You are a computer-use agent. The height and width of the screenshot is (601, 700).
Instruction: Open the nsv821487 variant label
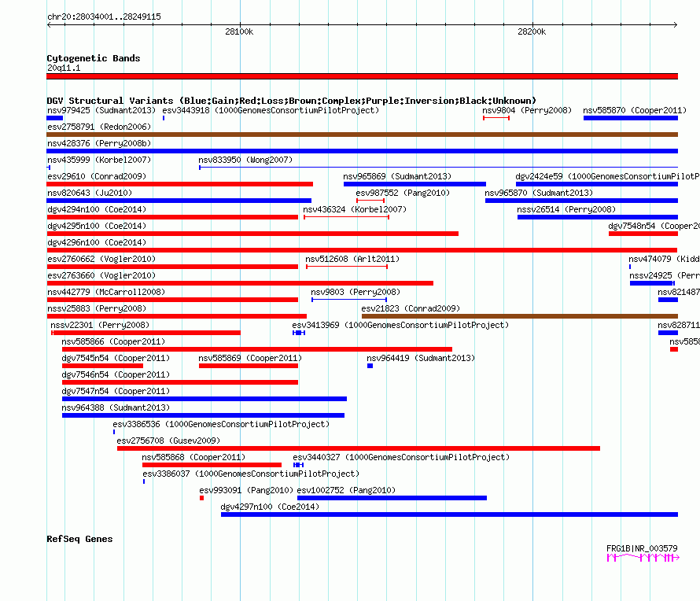pyautogui.click(x=679, y=292)
